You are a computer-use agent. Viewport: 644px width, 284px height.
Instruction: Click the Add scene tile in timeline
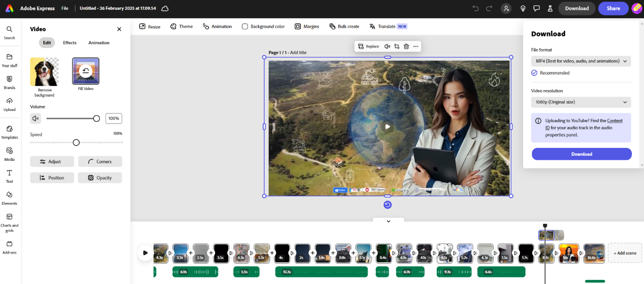click(x=625, y=253)
